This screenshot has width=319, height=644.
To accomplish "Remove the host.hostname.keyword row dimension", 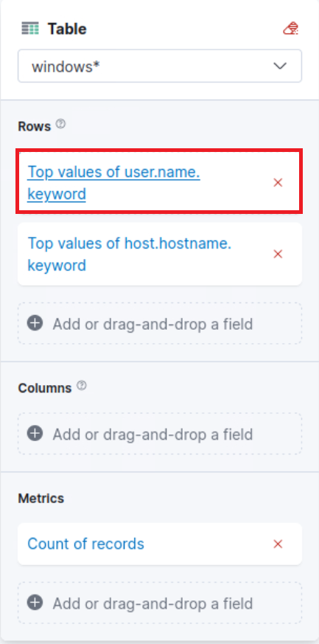I will pyautogui.click(x=278, y=255).
